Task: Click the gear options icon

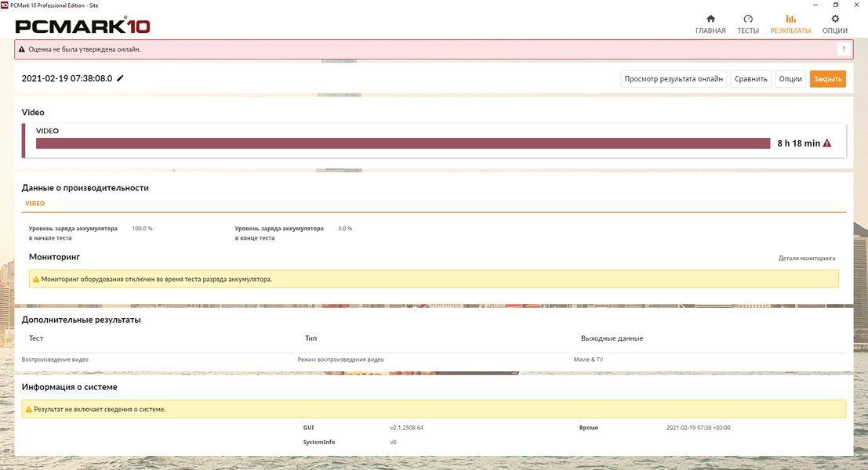Action: pos(835,19)
